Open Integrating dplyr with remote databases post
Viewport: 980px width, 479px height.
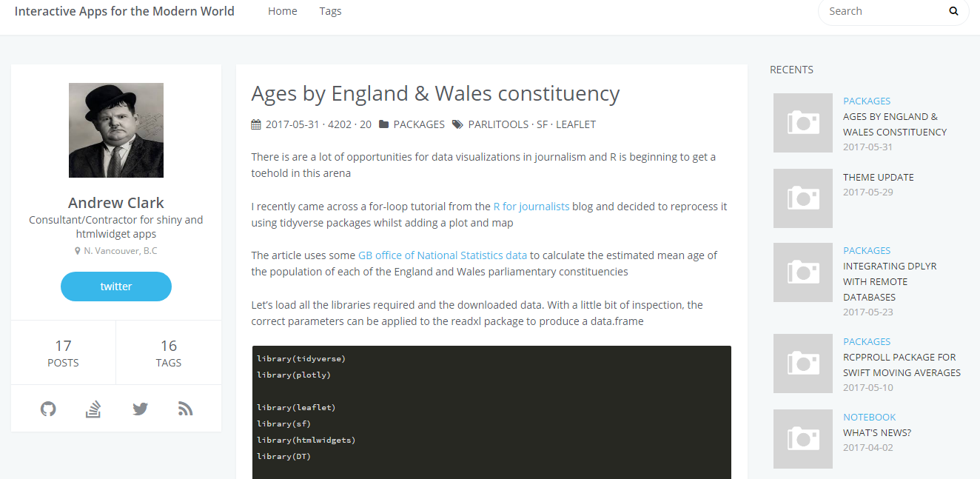point(885,281)
